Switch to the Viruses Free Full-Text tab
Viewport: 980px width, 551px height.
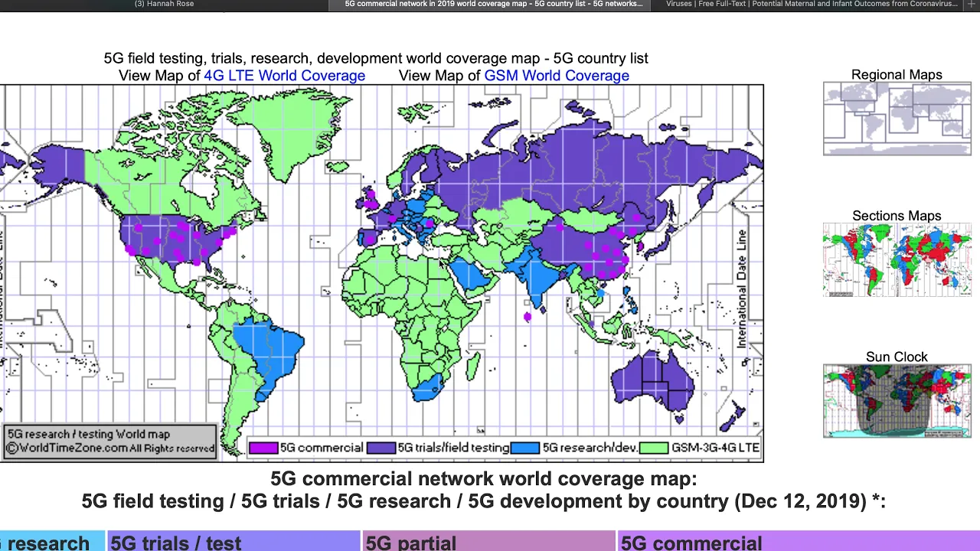[812, 5]
